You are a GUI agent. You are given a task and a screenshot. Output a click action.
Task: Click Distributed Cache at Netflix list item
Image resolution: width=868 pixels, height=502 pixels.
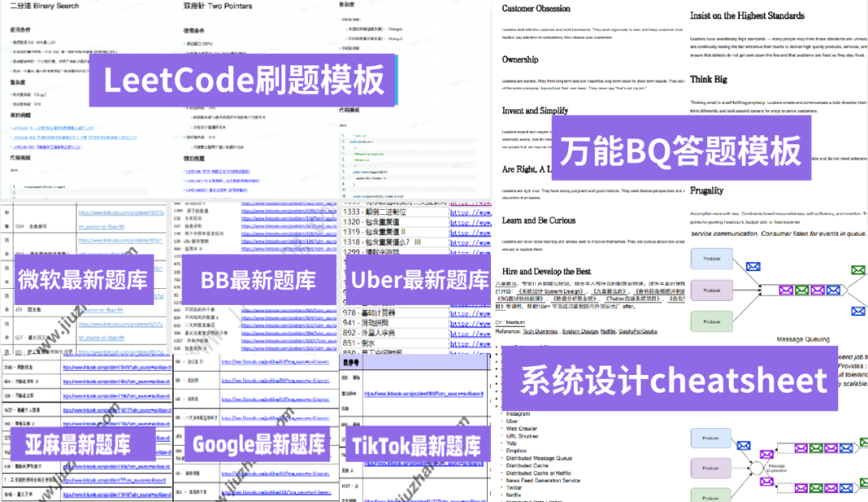[538, 473]
